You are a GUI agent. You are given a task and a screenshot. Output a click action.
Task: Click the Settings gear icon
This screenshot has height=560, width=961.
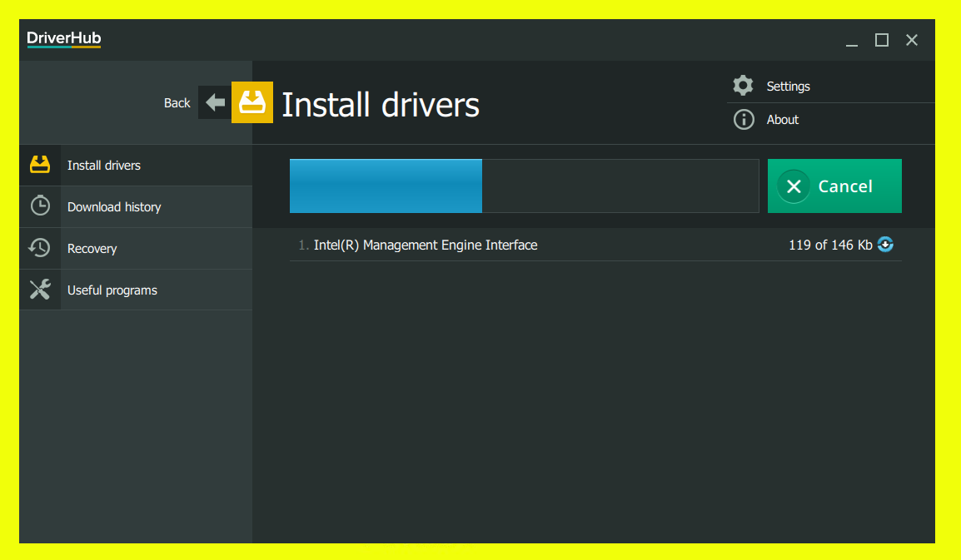tap(743, 85)
